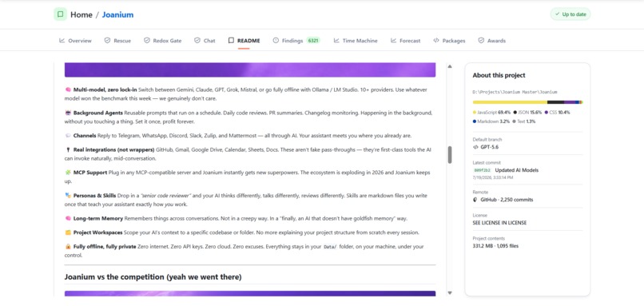The width and height of the screenshot is (644, 306).
Task: Click the JSON 15.6% legend entry
Action: [528, 112]
